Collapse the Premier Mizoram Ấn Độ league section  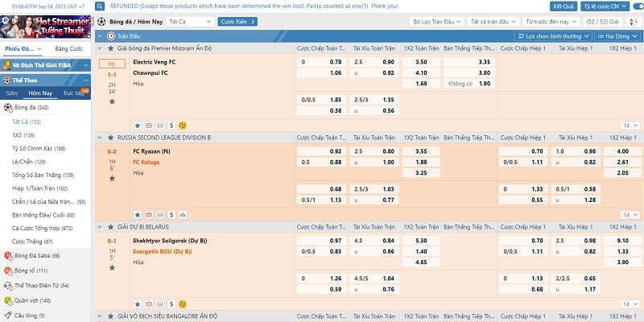[x=99, y=48]
